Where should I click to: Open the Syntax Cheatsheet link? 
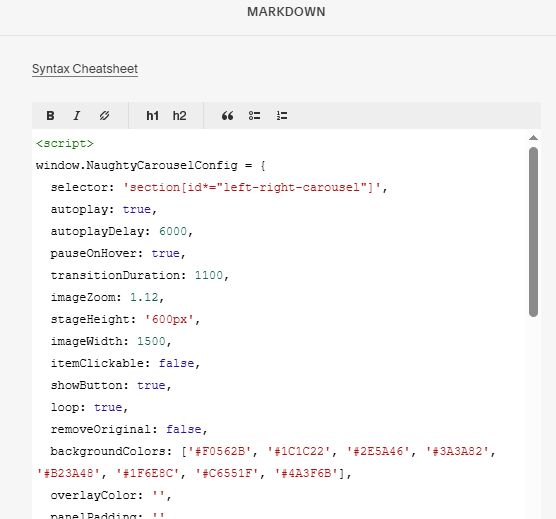point(85,69)
